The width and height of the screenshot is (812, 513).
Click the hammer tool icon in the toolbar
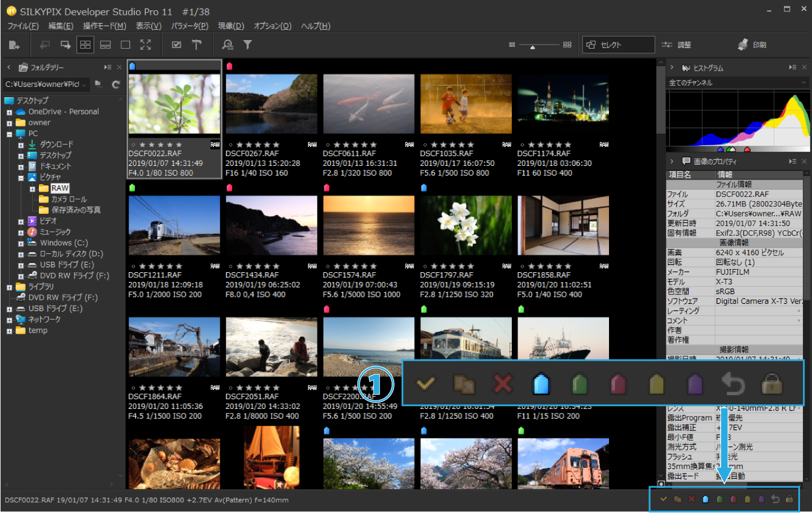click(x=196, y=45)
